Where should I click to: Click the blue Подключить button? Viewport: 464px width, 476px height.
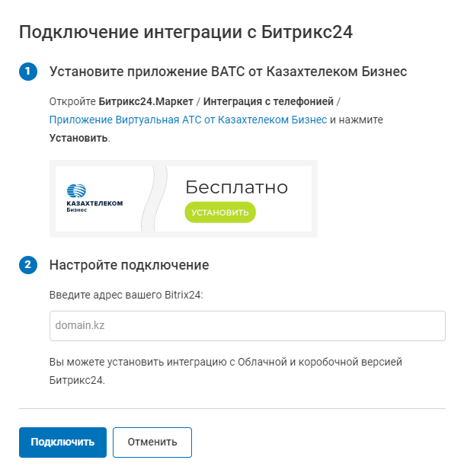point(62,442)
